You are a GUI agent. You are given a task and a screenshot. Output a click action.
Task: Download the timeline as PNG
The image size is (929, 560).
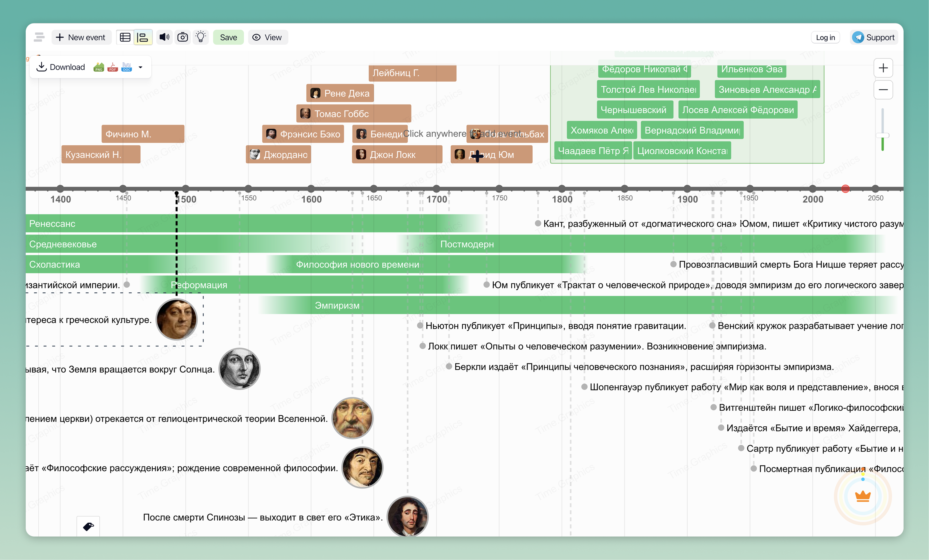[x=99, y=67]
